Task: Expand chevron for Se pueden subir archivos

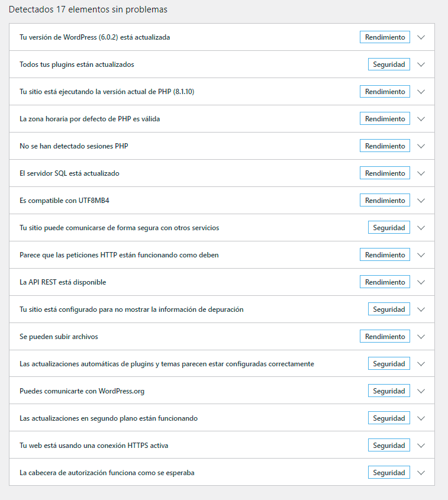Action: point(421,337)
